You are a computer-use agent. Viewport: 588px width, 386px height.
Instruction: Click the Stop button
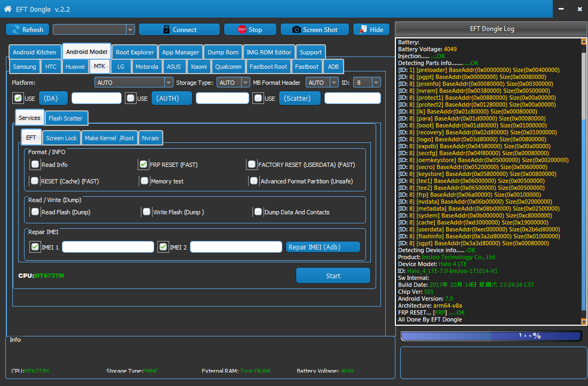250,30
